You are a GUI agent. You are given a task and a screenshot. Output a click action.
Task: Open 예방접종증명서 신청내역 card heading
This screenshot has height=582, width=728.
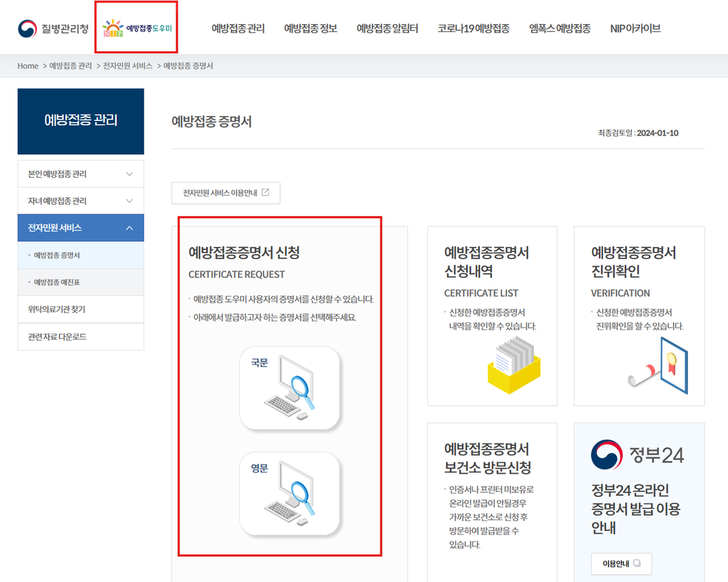486,262
